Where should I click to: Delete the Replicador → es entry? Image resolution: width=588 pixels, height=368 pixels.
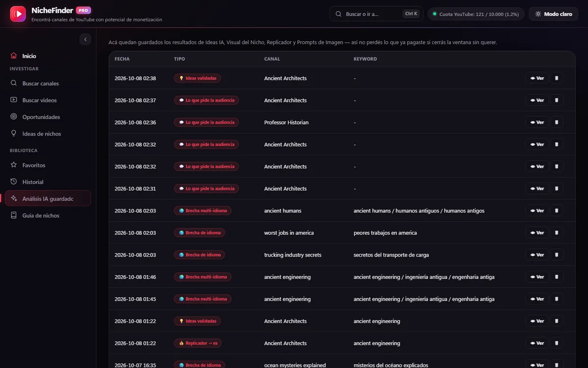(556, 343)
